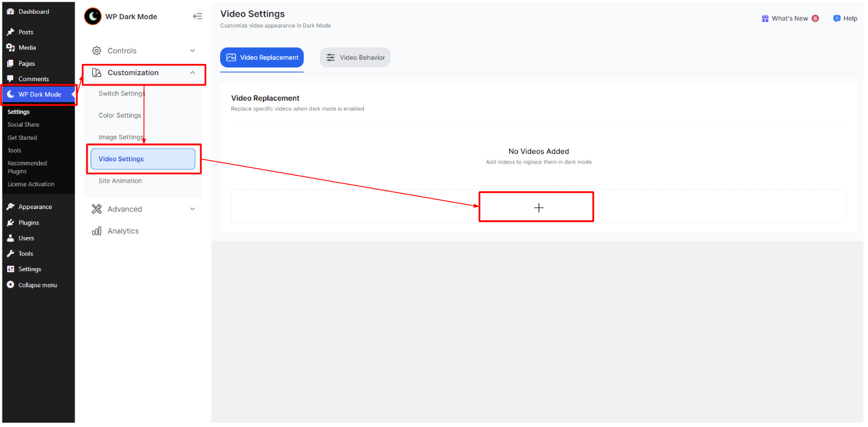This screenshot has height=427, width=868.
Task: Click the Analytics bar chart icon
Action: click(x=97, y=231)
